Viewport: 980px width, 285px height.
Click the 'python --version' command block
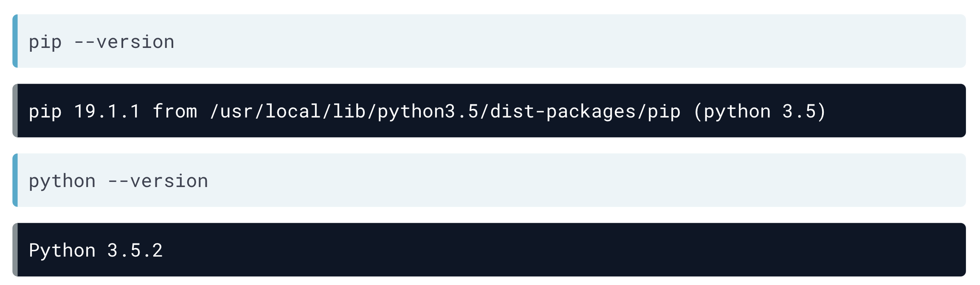coord(489,180)
